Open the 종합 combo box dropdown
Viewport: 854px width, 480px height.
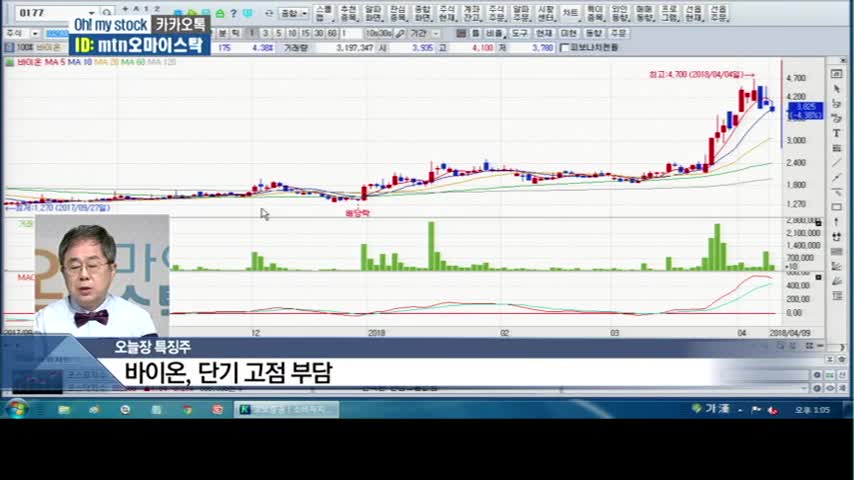point(304,13)
